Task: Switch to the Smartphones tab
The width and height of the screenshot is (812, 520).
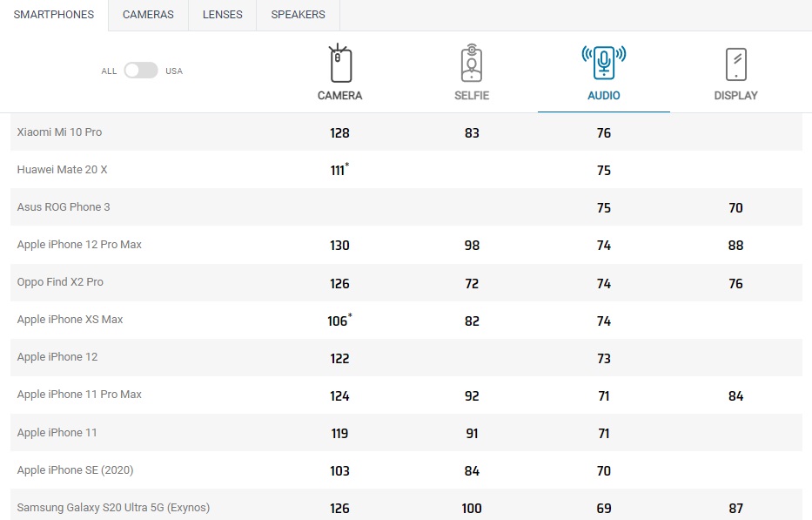Action: [x=54, y=15]
